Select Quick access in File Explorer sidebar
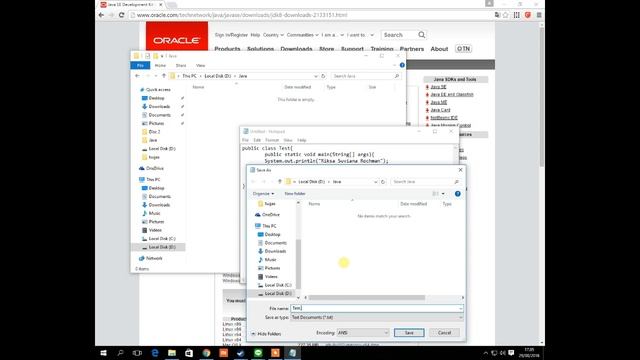The image size is (640, 360). (155, 89)
